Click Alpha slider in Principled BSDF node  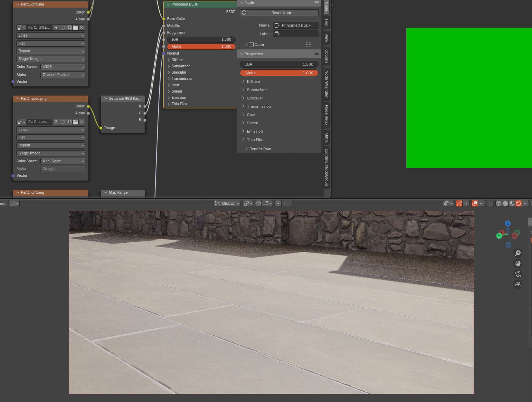pyautogui.click(x=201, y=46)
